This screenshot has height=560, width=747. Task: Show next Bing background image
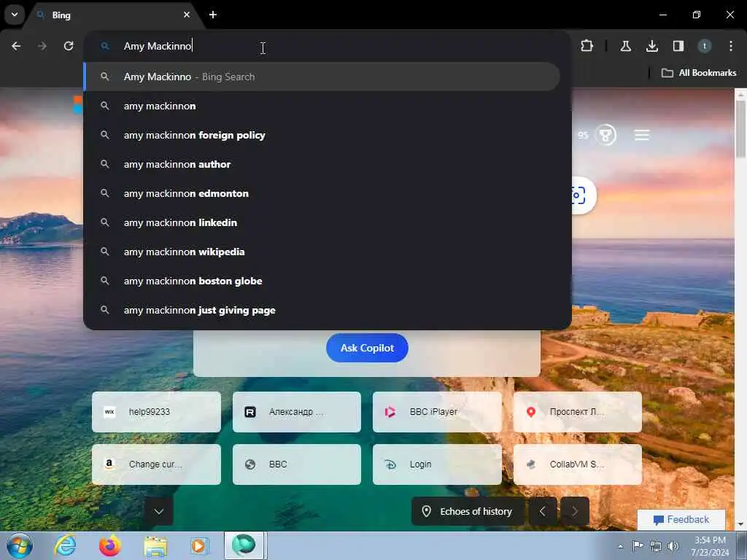(575, 511)
